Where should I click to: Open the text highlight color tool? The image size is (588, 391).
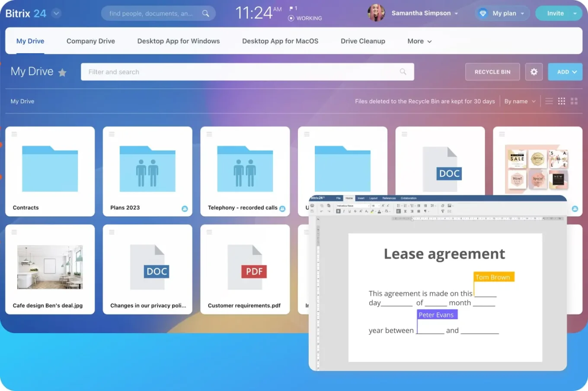pos(371,210)
